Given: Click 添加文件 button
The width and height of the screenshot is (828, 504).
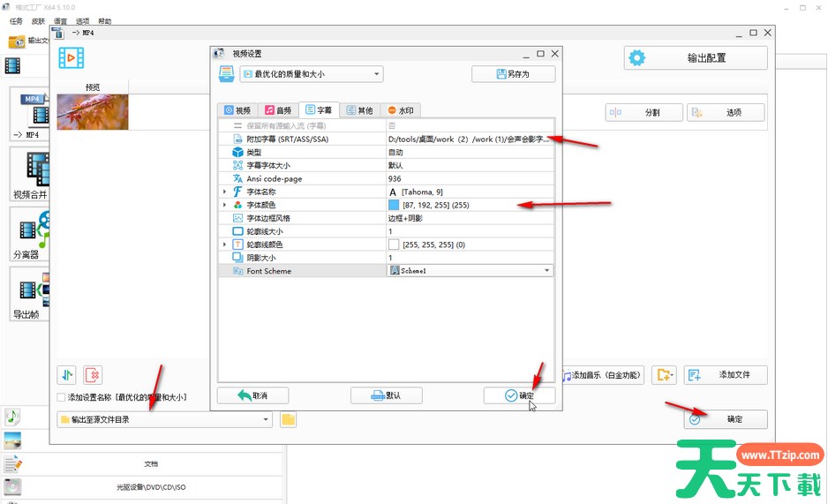Looking at the screenshot, I should pyautogui.click(x=726, y=375).
